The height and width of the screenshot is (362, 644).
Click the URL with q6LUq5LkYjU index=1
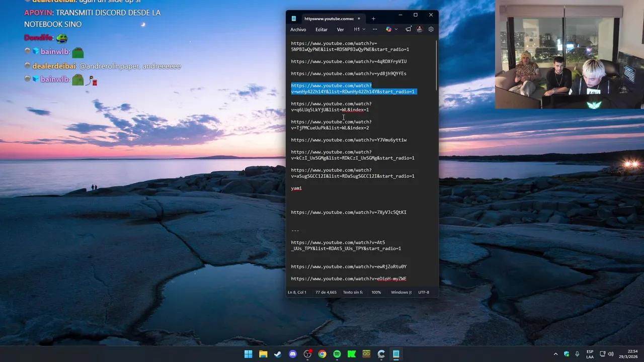tap(331, 107)
